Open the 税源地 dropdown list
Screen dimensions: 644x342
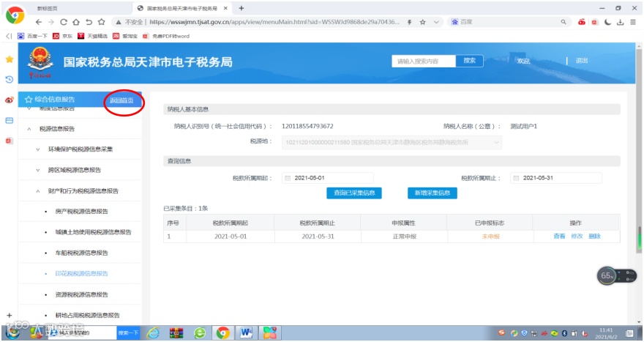(392, 143)
